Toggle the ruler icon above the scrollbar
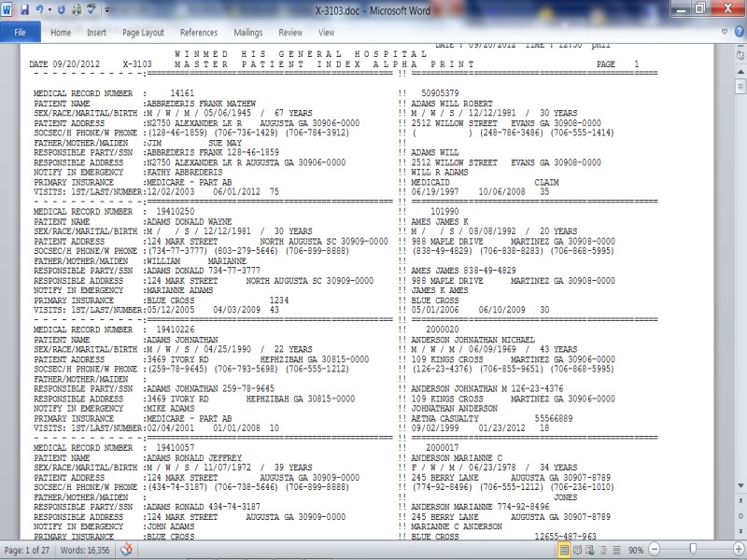The height and width of the screenshot is (560, 747). (740, 55)
